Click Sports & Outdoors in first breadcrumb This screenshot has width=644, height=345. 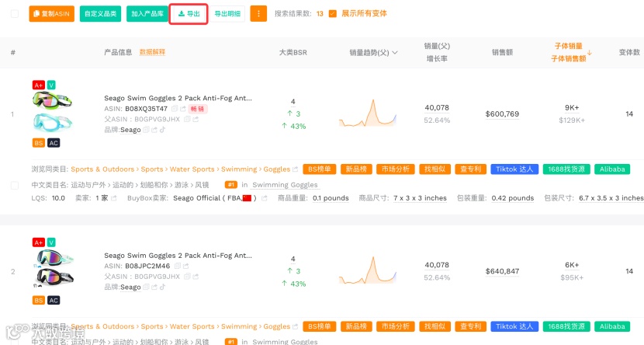pos(102,169)
